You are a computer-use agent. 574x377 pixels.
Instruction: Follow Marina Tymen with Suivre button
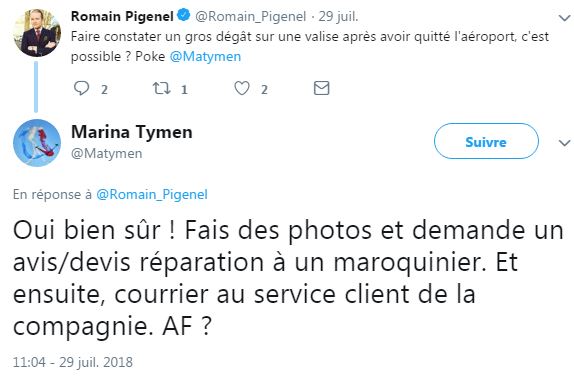pyautogui.click(x=486, y=141)
